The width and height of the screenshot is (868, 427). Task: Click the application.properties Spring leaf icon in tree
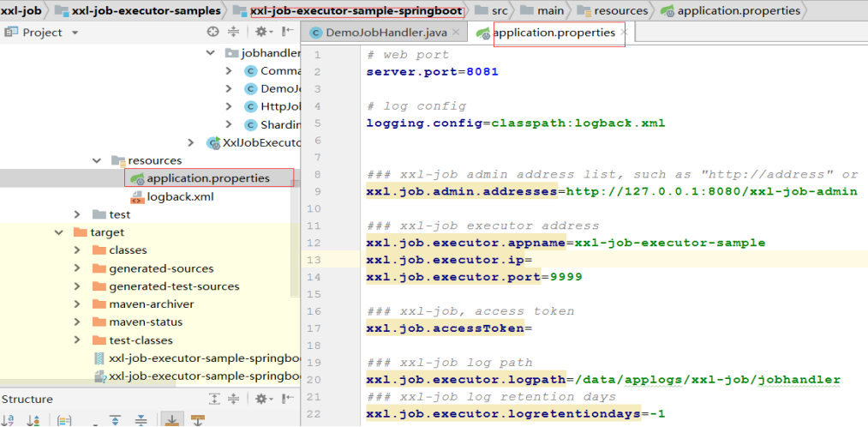click(137, 178)
